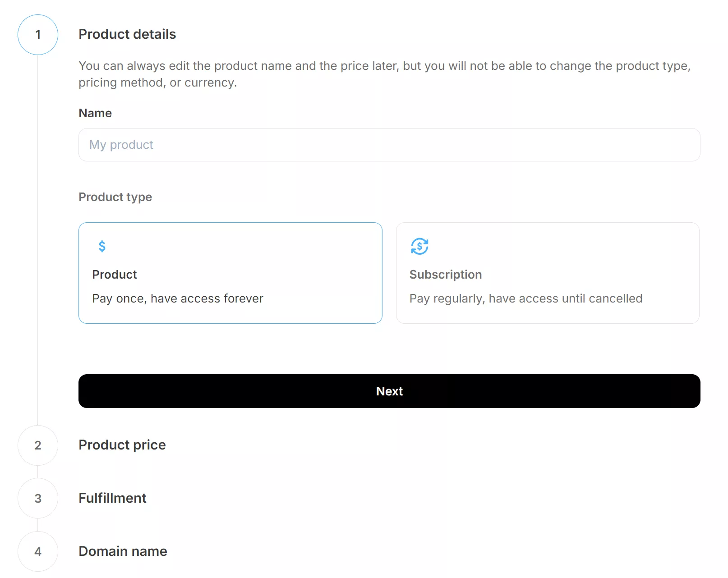This screenshot has height=578, width=728.
Task: Expand the Product price section
Action: click(x=122, y=445)
